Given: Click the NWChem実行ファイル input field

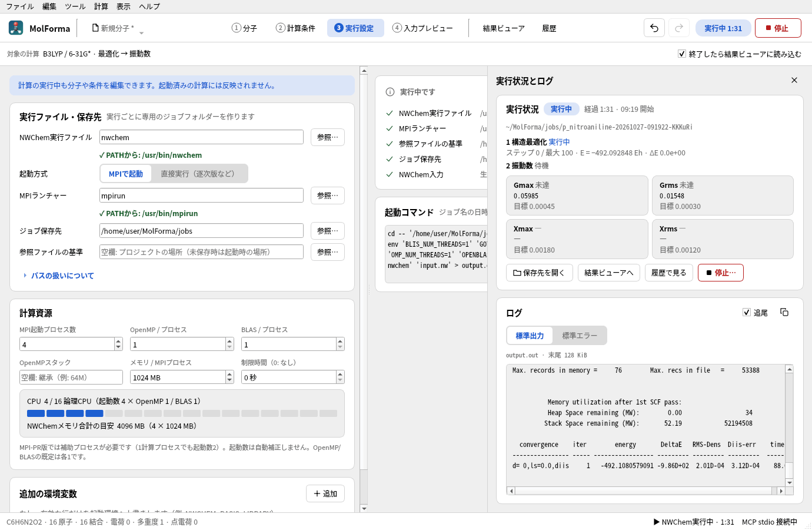Looking at the screenshot, I should 201,137.
